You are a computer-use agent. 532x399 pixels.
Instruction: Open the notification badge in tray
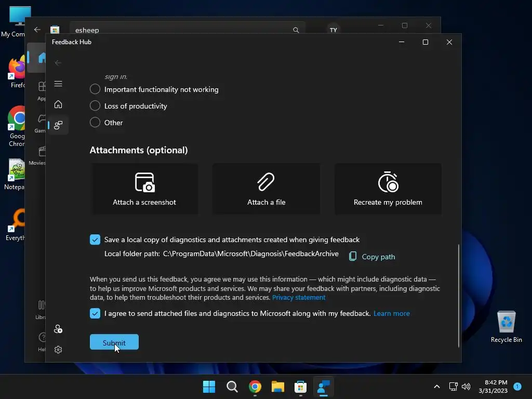click(x=517, y=386)
